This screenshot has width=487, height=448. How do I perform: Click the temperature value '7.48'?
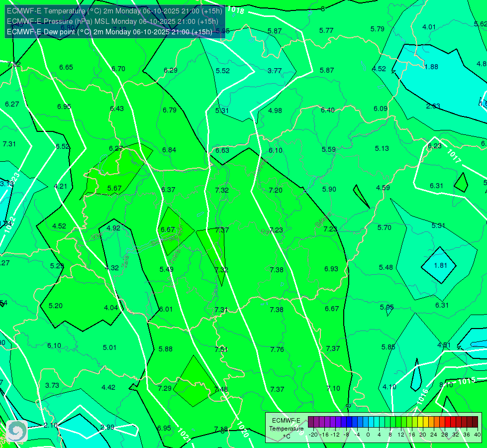221,389
